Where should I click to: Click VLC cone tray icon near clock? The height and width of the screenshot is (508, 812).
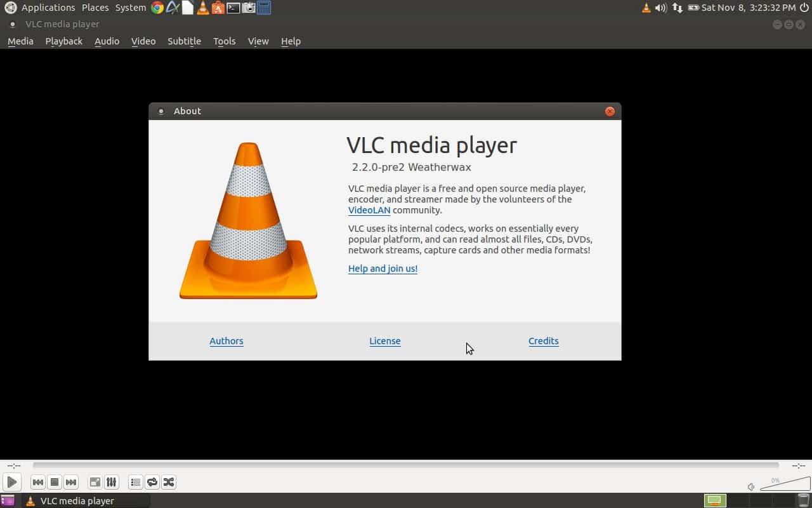(646, 8)
